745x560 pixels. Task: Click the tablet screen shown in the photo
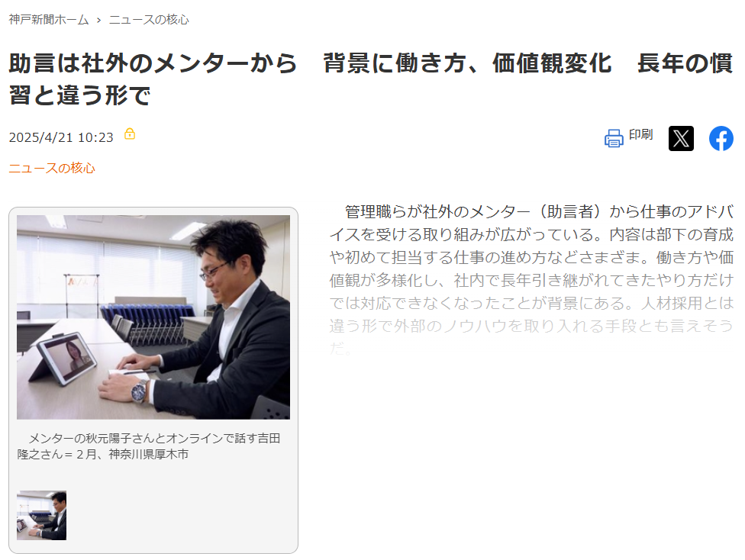tap(70, 359)
